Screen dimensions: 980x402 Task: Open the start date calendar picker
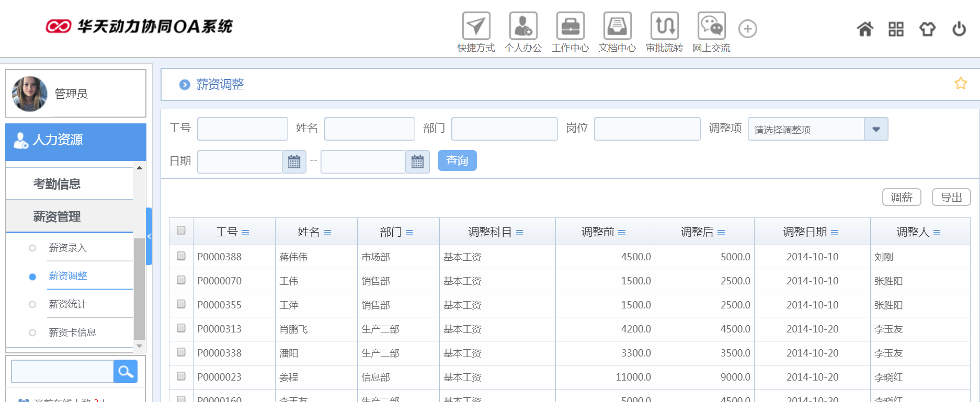(294, 162)
